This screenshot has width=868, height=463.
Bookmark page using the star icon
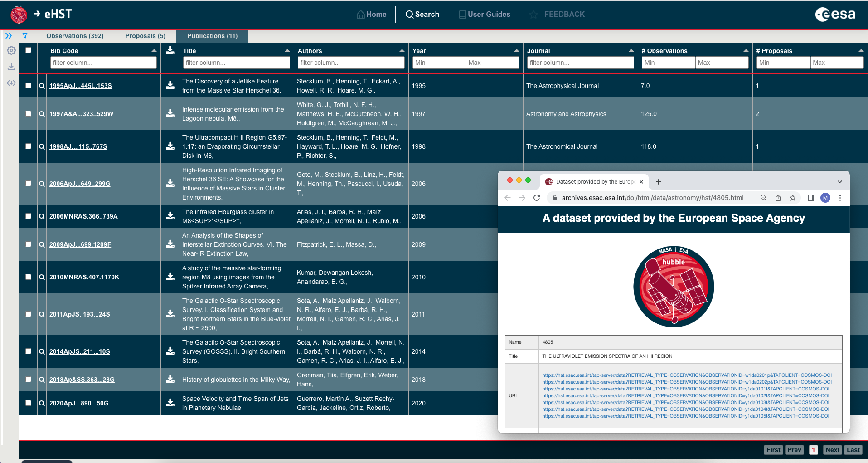792,198
